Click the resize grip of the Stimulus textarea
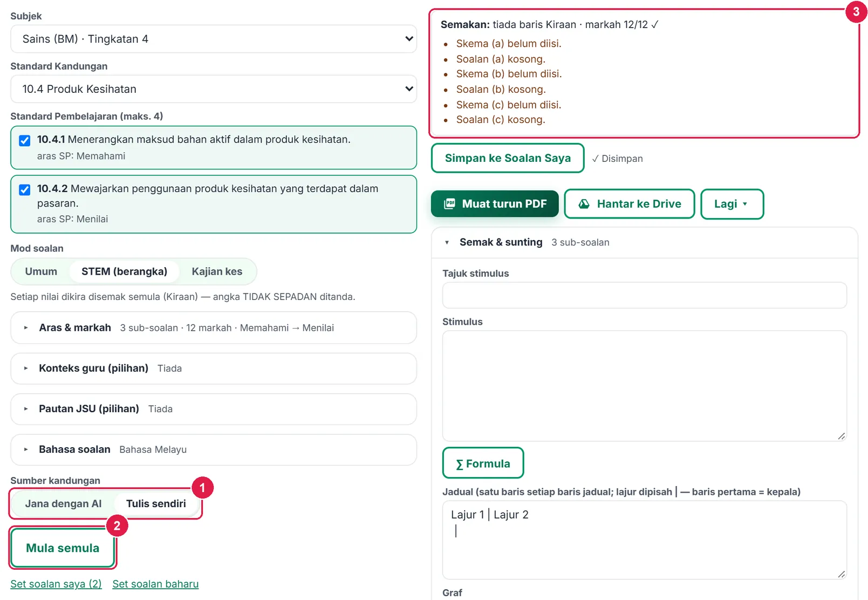The width and height of the screenshot is (868, 600). click(x=841, y=435)
